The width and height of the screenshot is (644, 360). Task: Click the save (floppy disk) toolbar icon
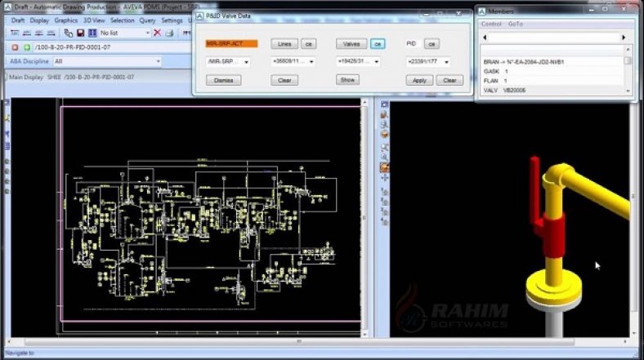(81, 33)
